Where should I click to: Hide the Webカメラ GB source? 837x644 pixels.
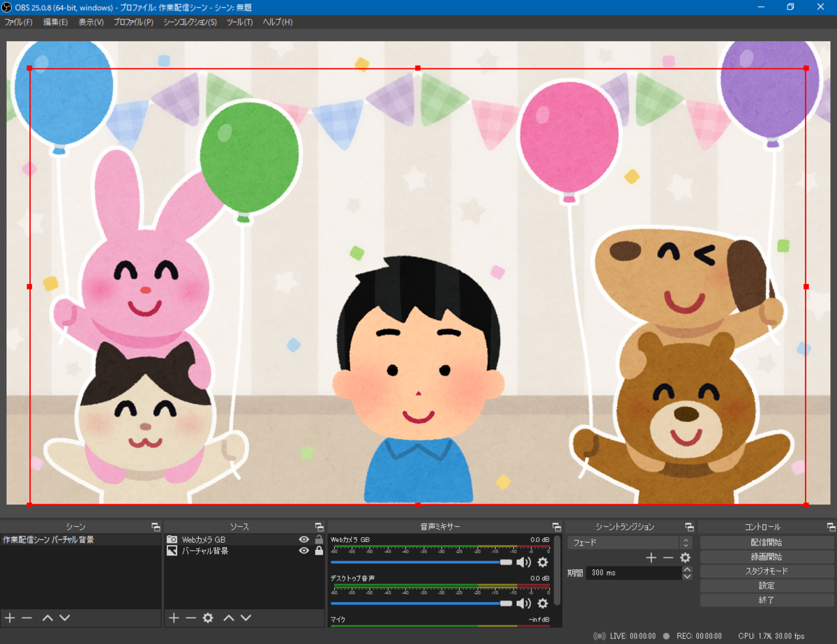tap(303, 539)
